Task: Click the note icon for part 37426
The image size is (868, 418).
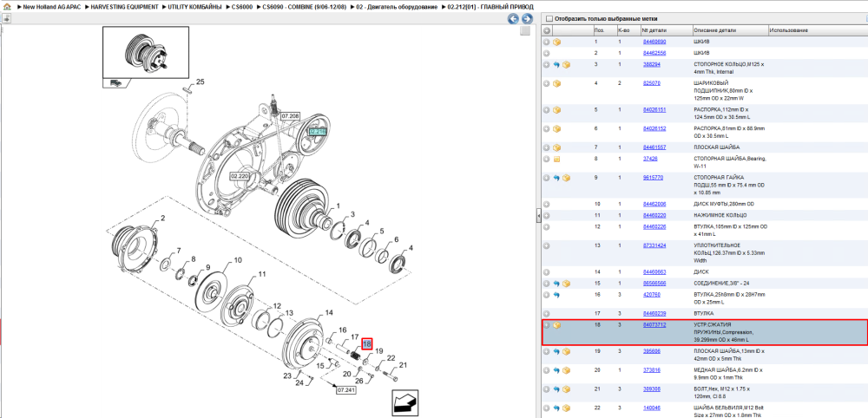Action: 557,160
